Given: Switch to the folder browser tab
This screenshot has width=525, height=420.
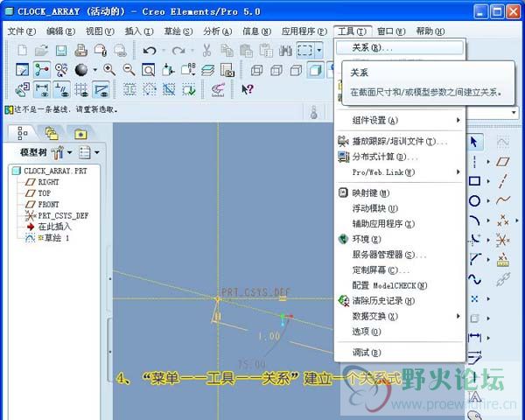Looking at the screenshot, I should coord(52,134).
